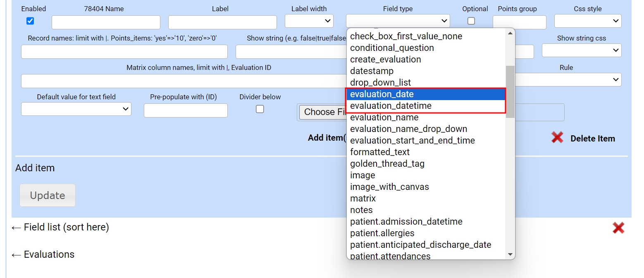Expand the Css style dropdown
Image resolution: width=644 pixels, height=278 pixels.
pyautogui.click(x=587, y=21)
